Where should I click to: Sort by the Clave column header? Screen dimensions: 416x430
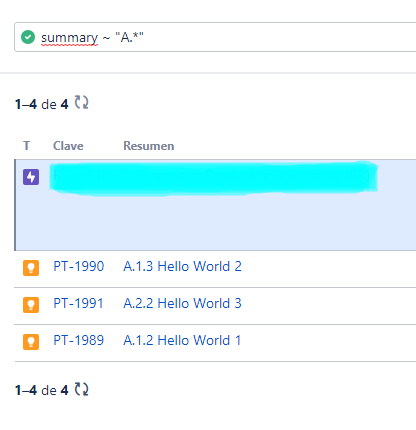pyautogui.click(x=68, y=146)
